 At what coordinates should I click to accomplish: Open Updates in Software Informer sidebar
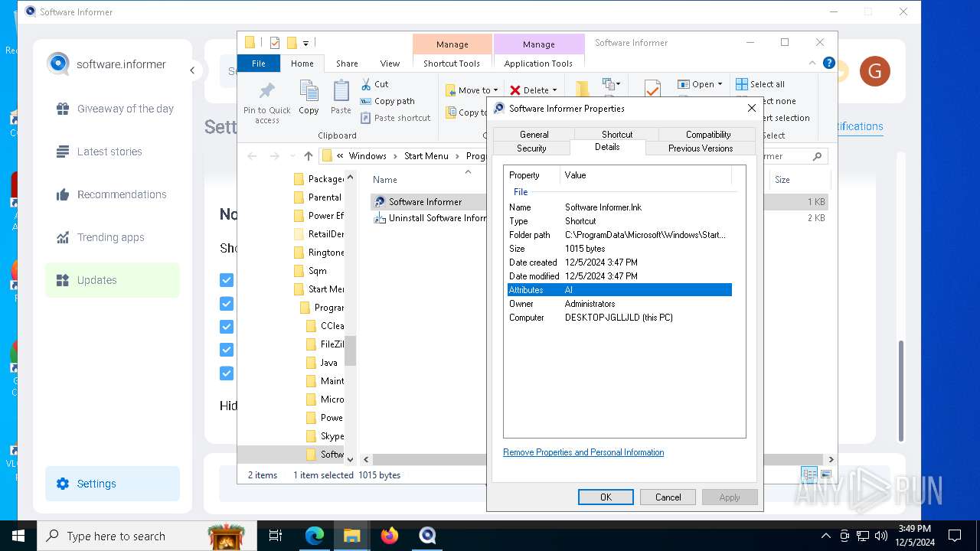[113, 280]
